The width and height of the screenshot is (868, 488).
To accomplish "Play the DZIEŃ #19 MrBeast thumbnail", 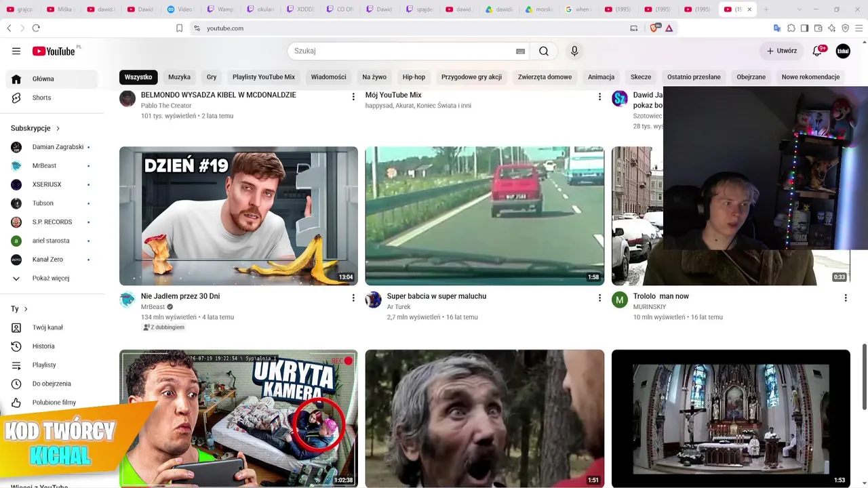I will point(239,216).
